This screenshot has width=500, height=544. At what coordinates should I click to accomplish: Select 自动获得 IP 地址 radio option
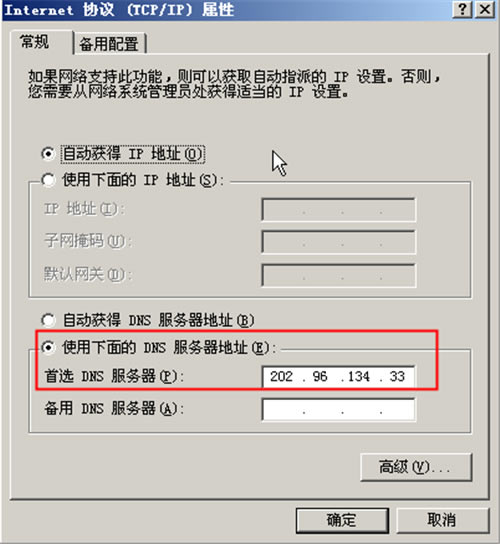click(48, 154)
